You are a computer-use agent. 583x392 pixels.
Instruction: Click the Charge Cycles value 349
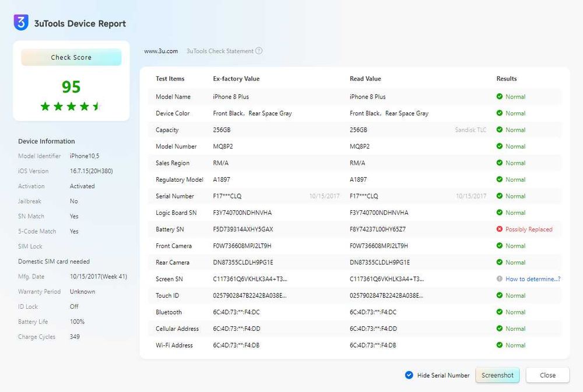click(75, 337)
